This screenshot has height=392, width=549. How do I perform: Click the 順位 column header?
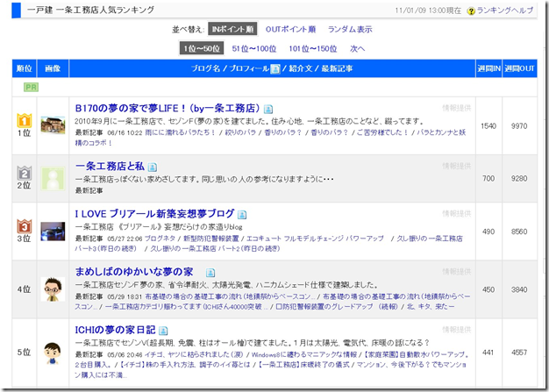point(25,68)
